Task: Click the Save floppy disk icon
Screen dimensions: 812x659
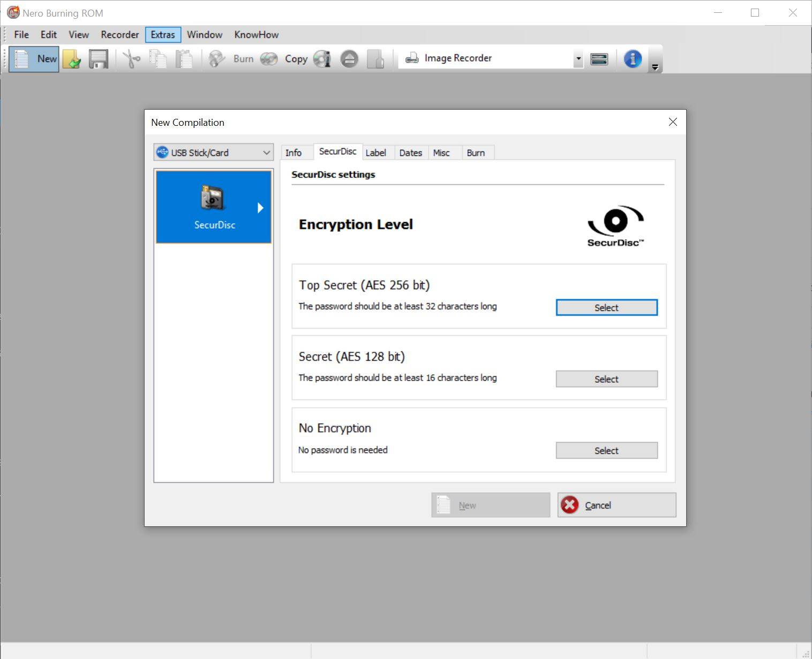Action: coord(99,59)
